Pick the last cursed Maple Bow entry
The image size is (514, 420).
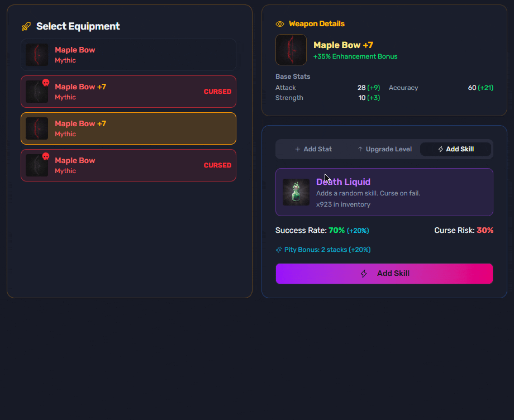tap(128, 165)
